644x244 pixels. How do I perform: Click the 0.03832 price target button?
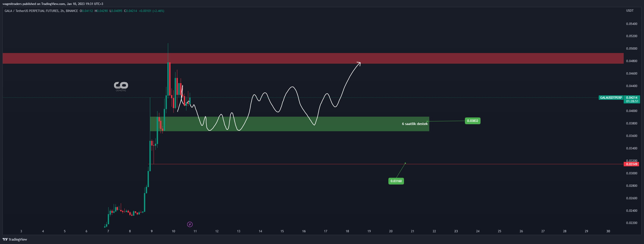click(472, 121)
